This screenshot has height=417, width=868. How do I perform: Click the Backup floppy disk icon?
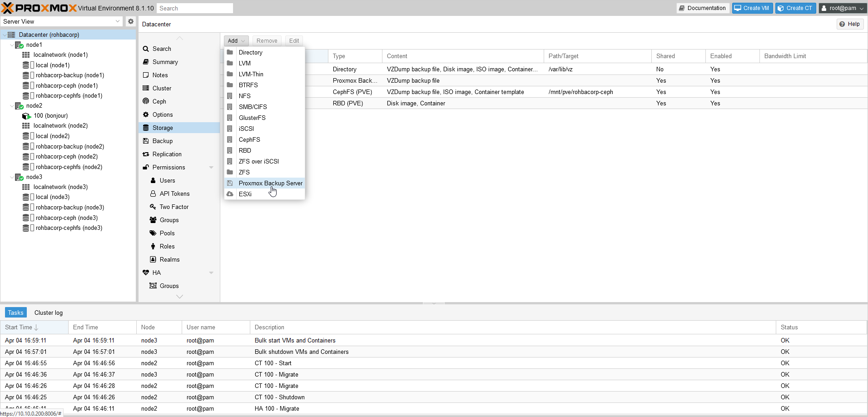tap(146, 141)
